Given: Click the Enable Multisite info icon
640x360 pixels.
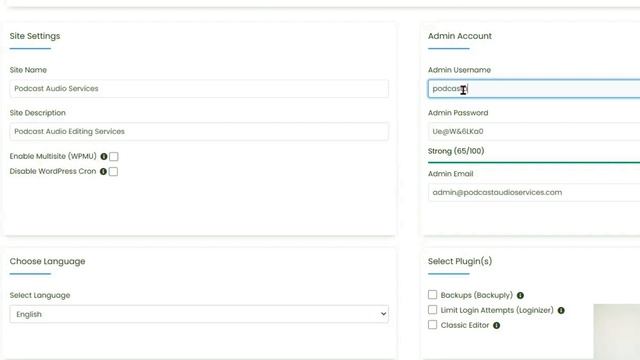Looking at the screenshot, I should tap(104, 156).
